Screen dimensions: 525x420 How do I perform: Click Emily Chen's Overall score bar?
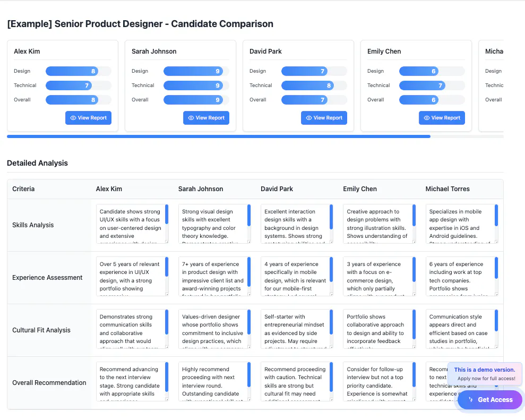tap(432, 100)
